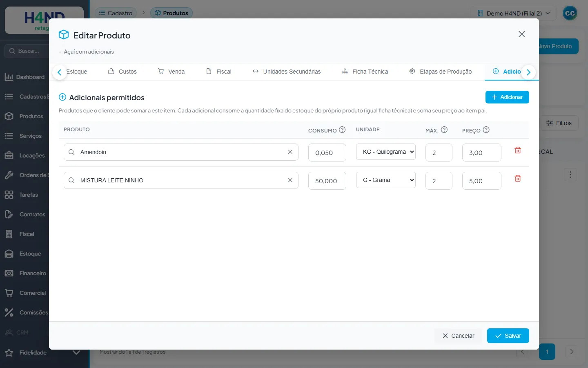Image resolution: width=588 pixels, height=368 pixels.
Task: Switch to the Estoque tab
Action: 77,72
